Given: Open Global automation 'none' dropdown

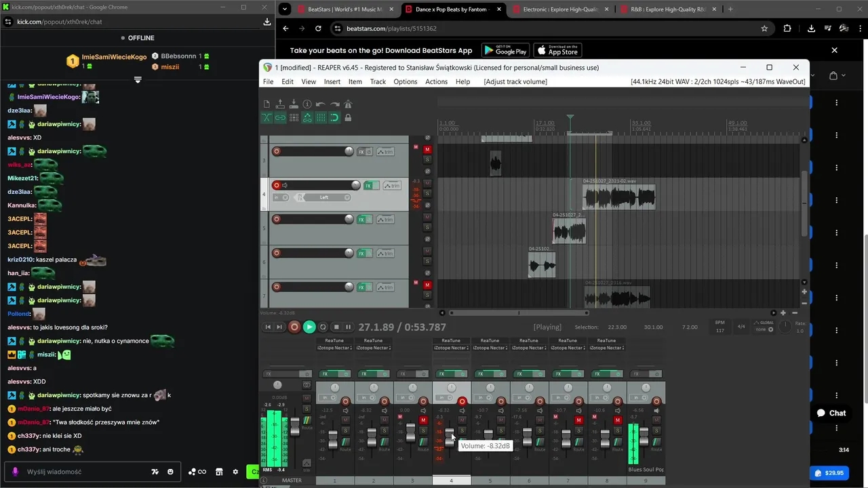Looking at the screenshot, I should (x=765, y=329).
